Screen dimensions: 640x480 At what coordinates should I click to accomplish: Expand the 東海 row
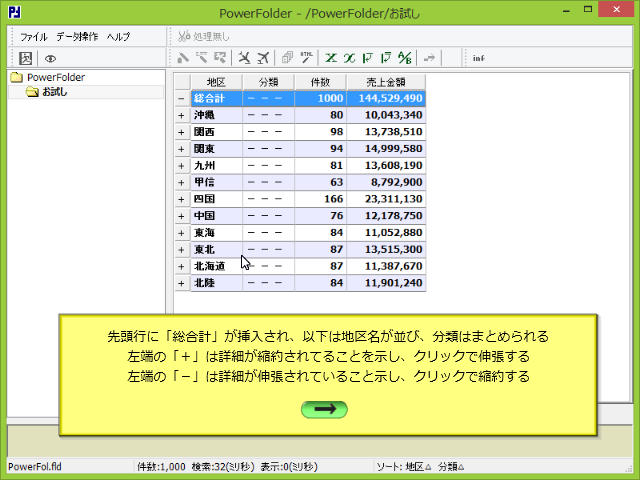pos(182,233)
